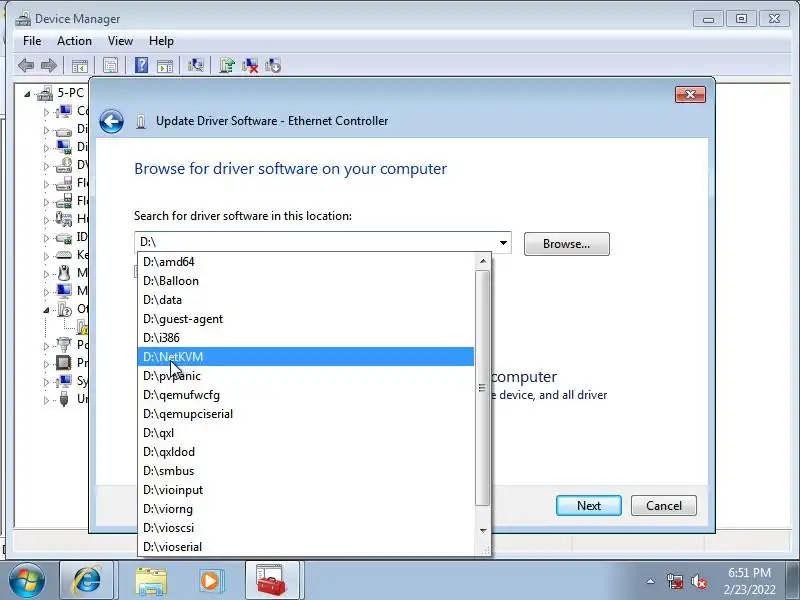Click the Browse... button
800x600 pixels.
pos(566,244)
